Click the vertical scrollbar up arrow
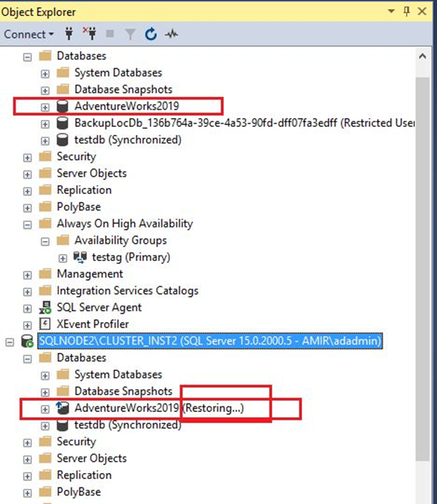 tap(422, 56)
